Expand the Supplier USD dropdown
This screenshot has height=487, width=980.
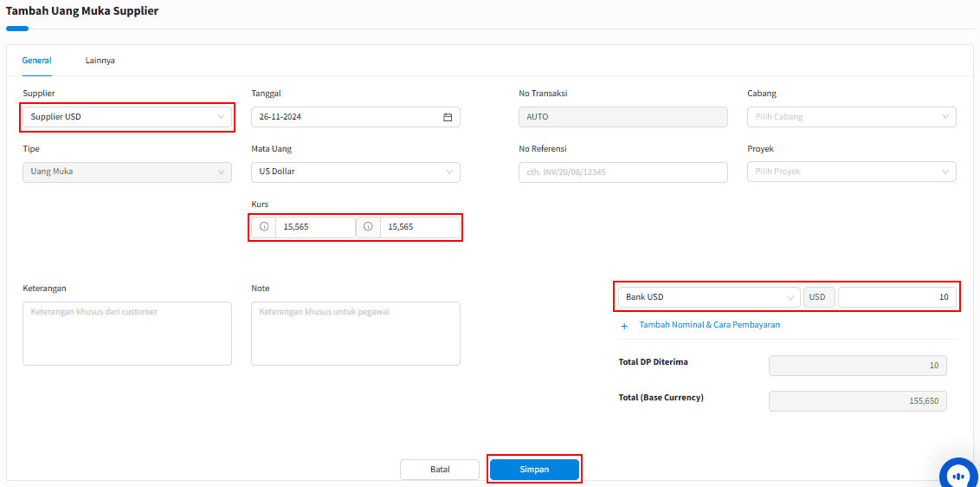(127, 117)
